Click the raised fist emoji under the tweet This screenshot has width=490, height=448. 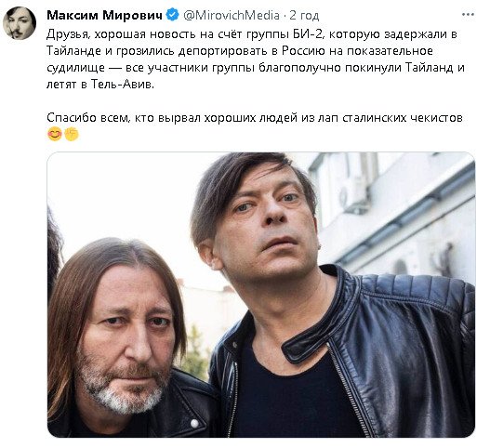(72, 135)
